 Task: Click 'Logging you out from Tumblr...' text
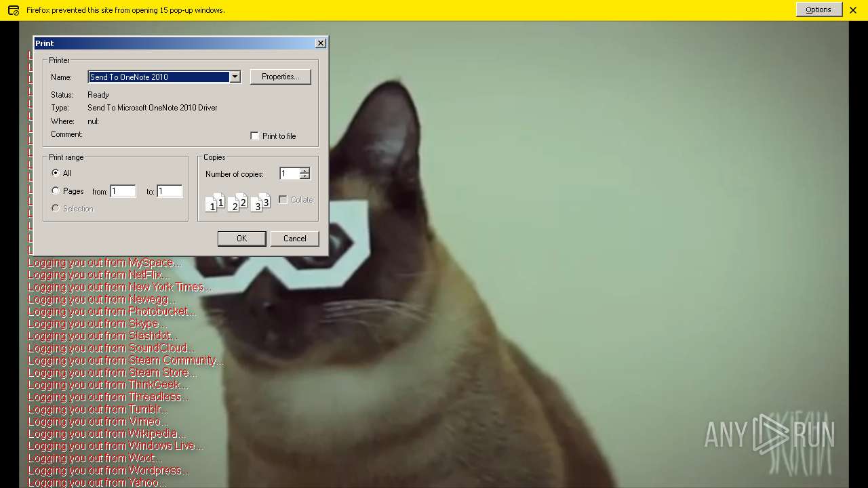point(98,409)
